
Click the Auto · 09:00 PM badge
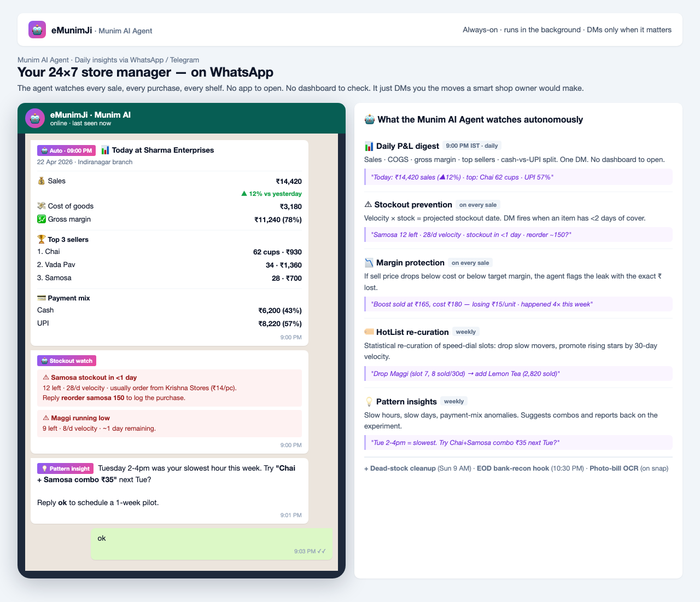(x=67, y=150)
